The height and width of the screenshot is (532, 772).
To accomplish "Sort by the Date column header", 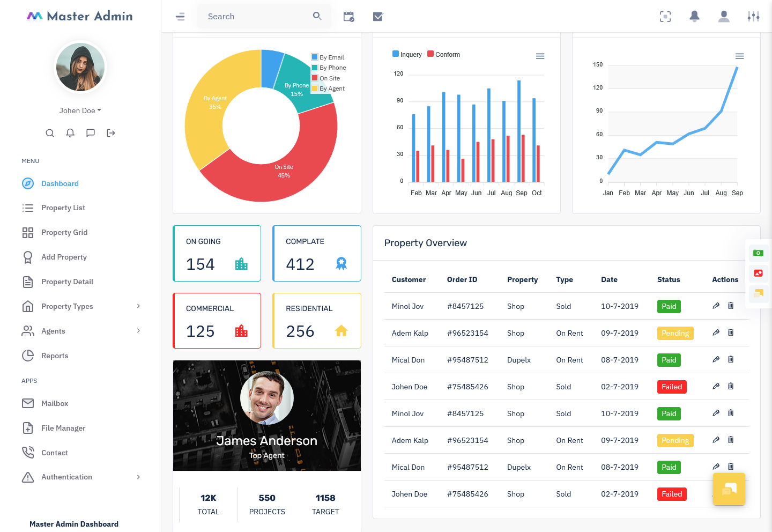I will [x=609, y=279].
